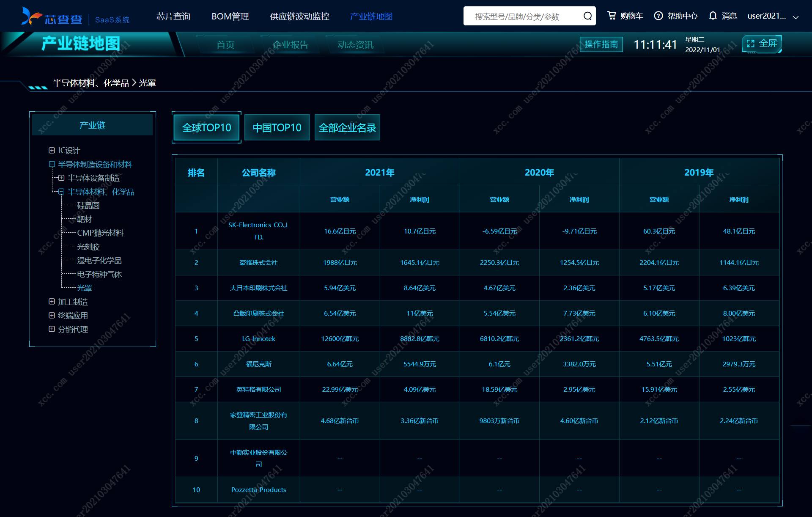Select 湿电子化学品 in the tree
Viewport: 812px width, 517px height.
pyautogui.click(x=99, y=260)
